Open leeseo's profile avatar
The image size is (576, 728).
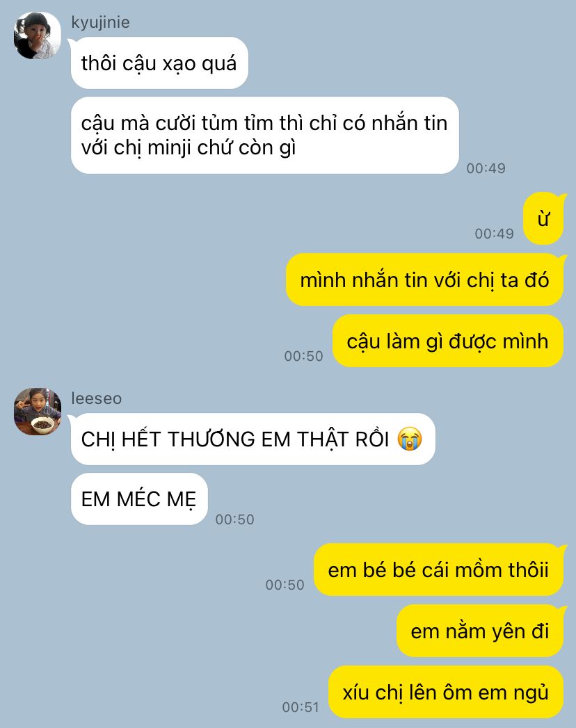point(37,412)
